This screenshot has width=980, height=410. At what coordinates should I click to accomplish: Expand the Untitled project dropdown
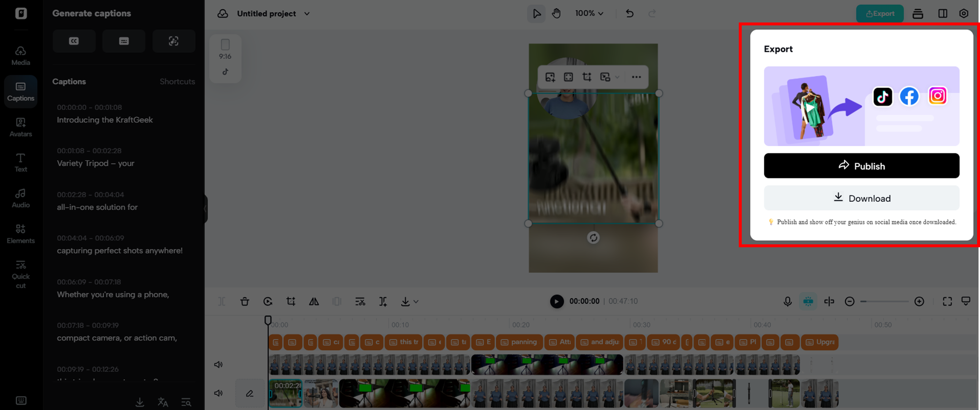click(x=307, y=14)
